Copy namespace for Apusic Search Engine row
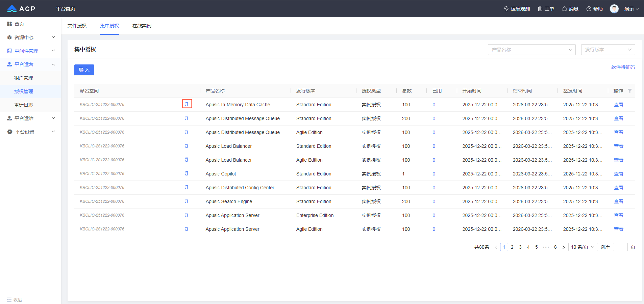 click(x=187, y=201)
